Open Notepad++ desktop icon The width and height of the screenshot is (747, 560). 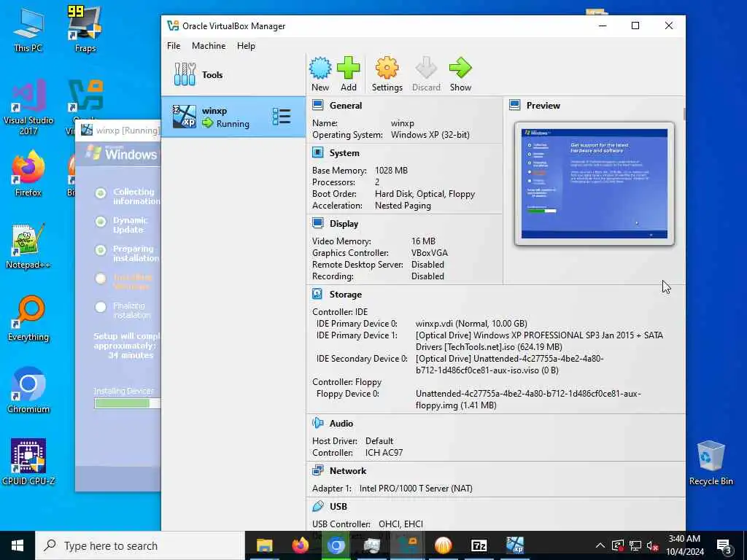28,246
